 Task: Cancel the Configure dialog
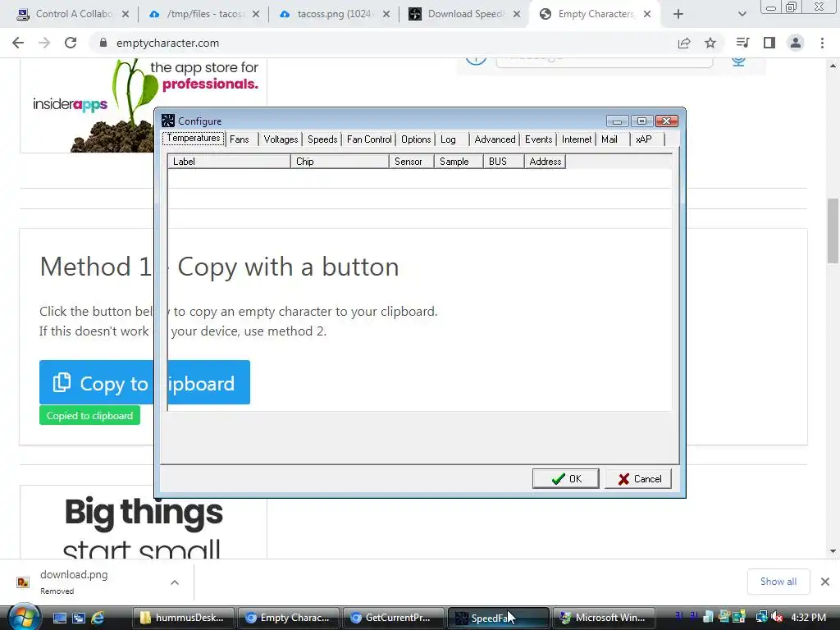[x=638, y=479]
